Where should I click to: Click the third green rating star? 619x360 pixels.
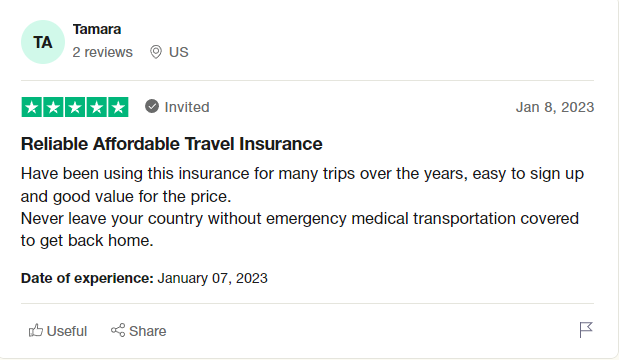coord(75,107)
